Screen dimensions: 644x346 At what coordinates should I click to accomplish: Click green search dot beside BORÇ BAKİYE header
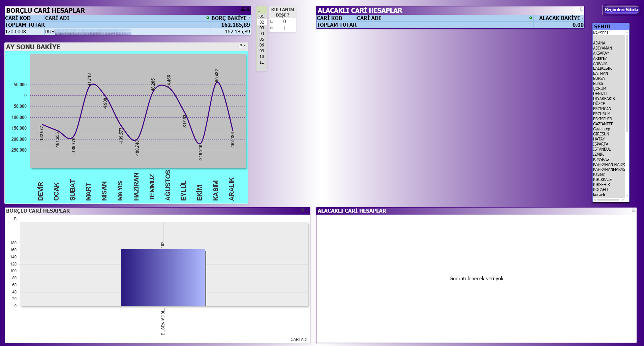[208, 18]
